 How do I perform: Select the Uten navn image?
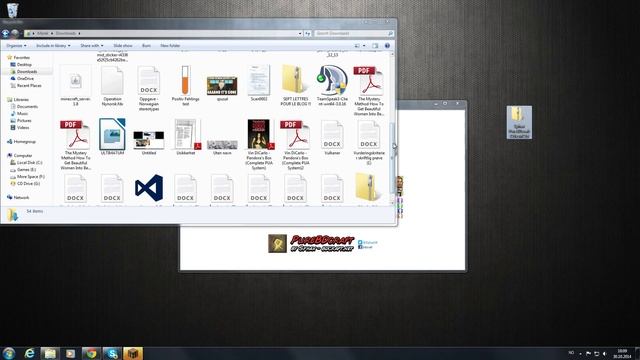point(222,147)
